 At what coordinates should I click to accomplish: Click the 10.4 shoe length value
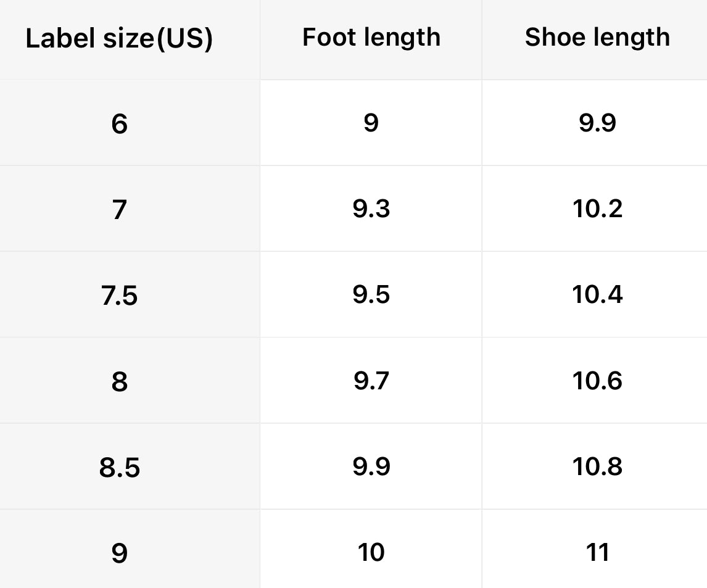click(597, 294)
